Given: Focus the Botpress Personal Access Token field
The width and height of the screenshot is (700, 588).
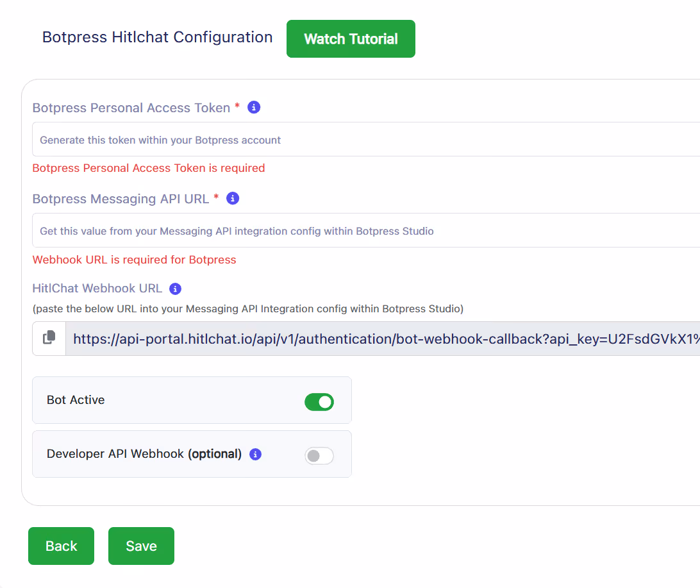Looking at the screenshot, I should point(366,139).
